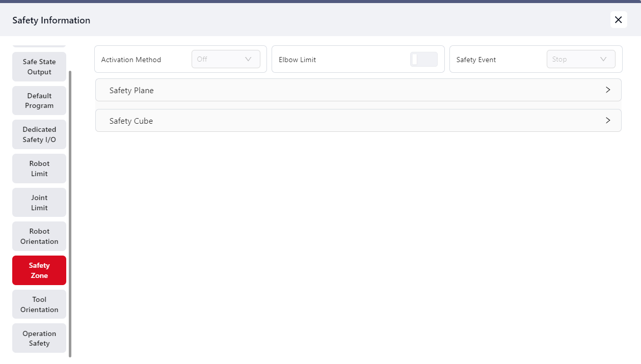
Task: Open the Safety Event dropdown
Action: (580, 59)
